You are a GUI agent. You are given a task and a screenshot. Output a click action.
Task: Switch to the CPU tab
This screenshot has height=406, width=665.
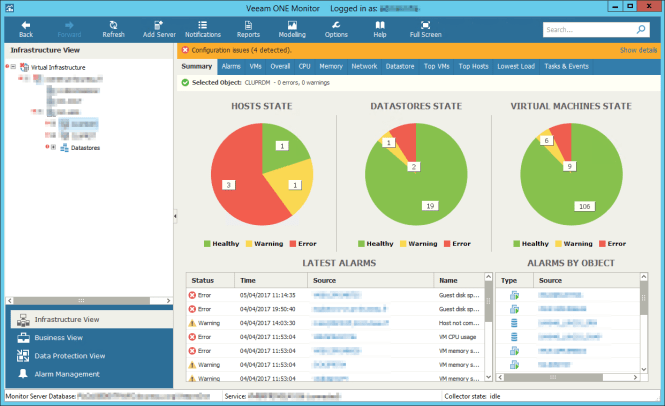[x=305, y=66]
